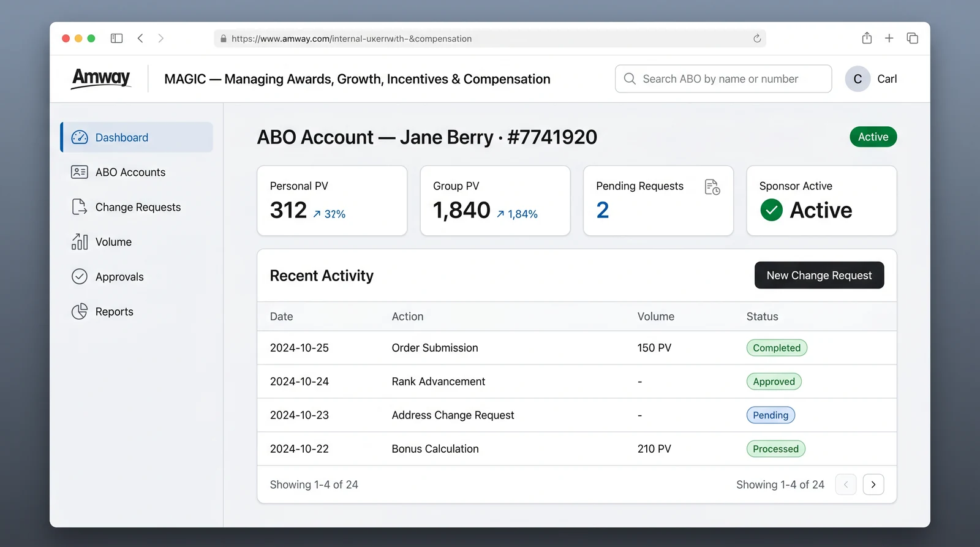Viewport: 980px width, 547px height.
Task: Click the 2024-10-25 date cell
Action: [x=300, y=348]
